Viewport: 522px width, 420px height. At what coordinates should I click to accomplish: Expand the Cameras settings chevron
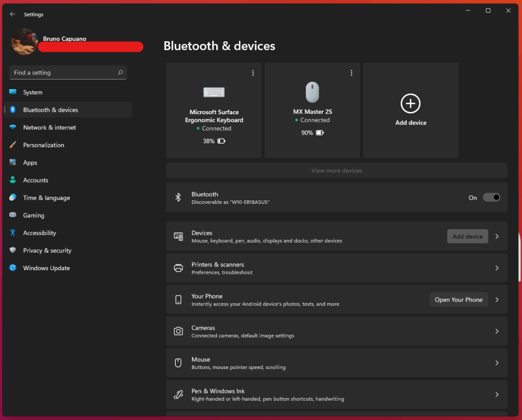click(497, 331)
